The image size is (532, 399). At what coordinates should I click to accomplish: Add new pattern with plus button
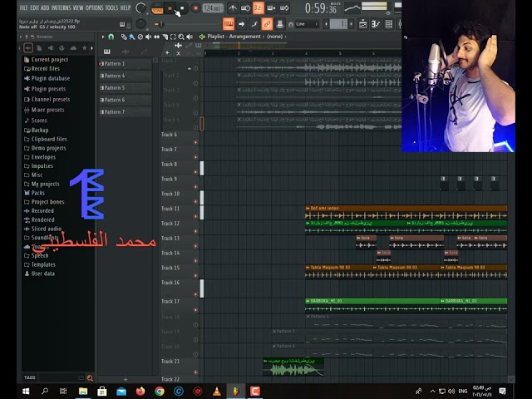pyautogui.click(x=351, y=24)
